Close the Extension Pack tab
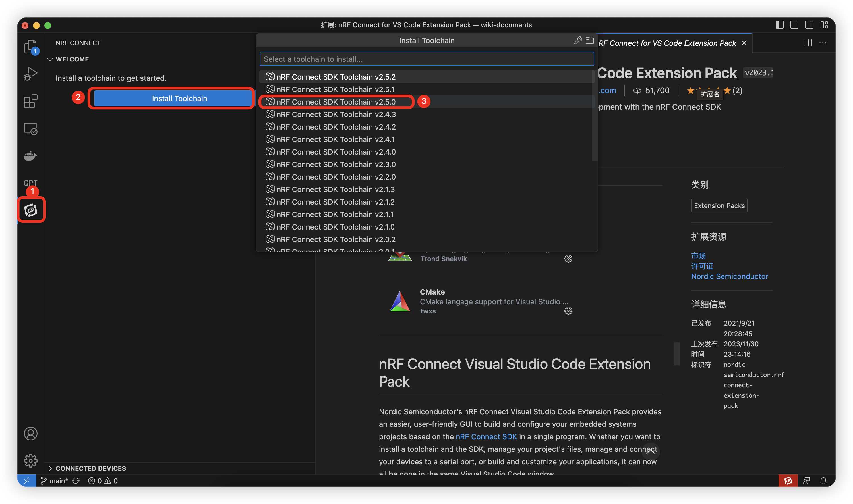 pyautogui.click(x=744, y=43)
